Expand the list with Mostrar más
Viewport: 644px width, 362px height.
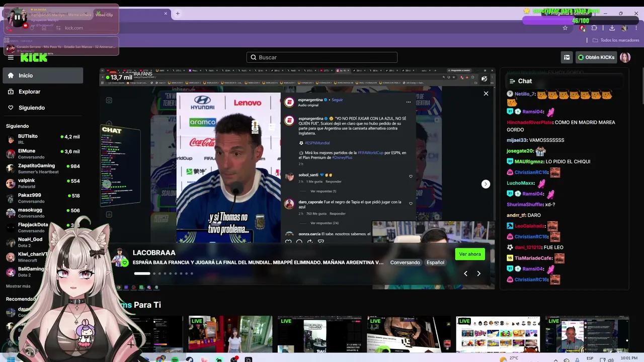tap(18, 286)
